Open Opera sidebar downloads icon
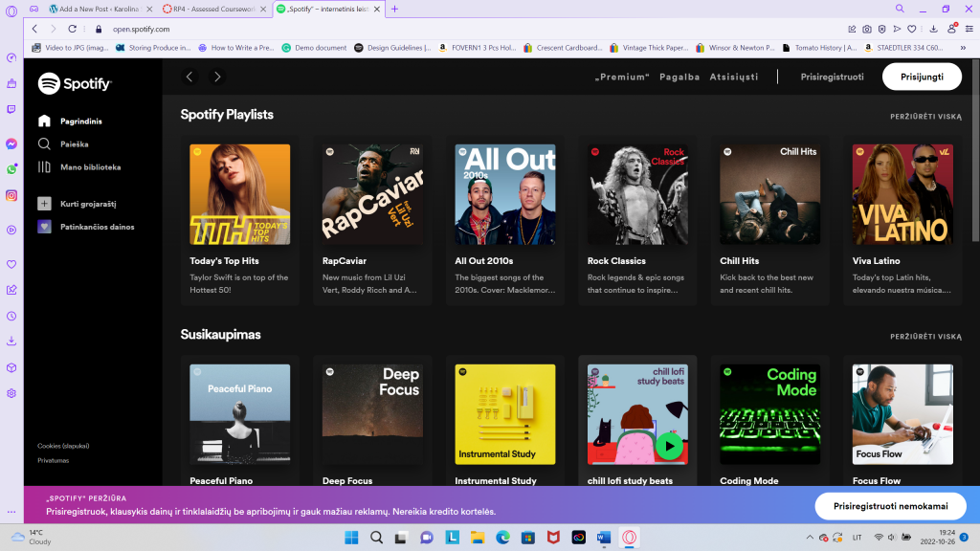This screenshot has height=551, width=980. tap(11, 342)
